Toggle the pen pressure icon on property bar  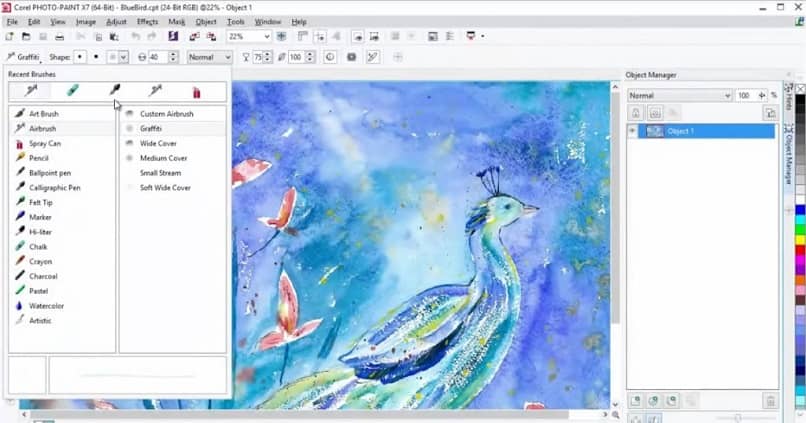click(x=373, y=57)
